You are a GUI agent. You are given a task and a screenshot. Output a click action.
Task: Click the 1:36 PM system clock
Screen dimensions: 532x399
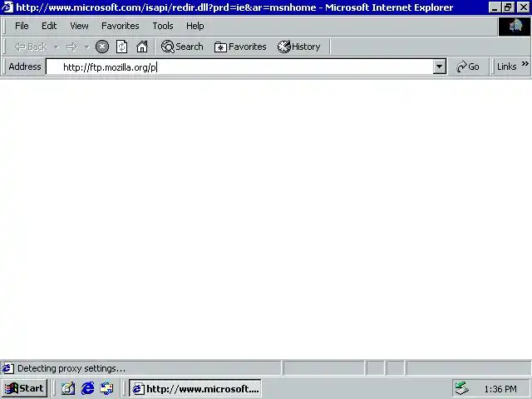500,389
